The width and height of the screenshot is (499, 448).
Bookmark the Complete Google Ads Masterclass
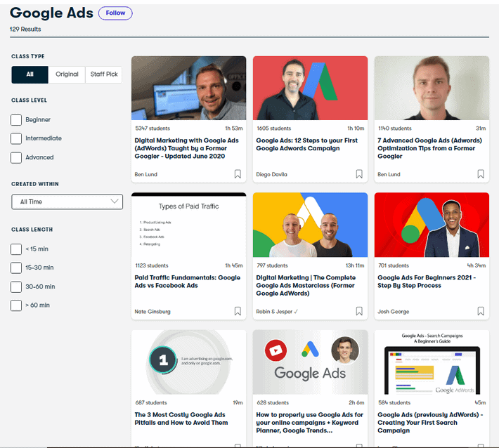coord(359,311)
